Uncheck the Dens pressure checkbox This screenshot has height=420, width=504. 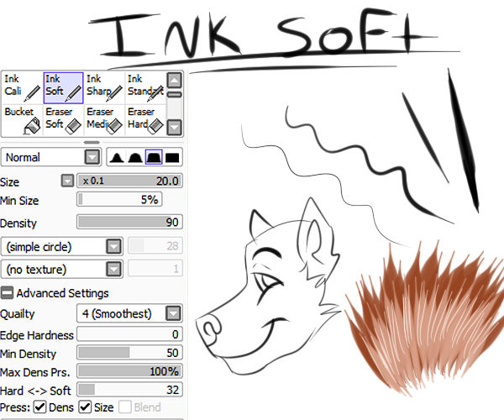(x=40, y=407)
